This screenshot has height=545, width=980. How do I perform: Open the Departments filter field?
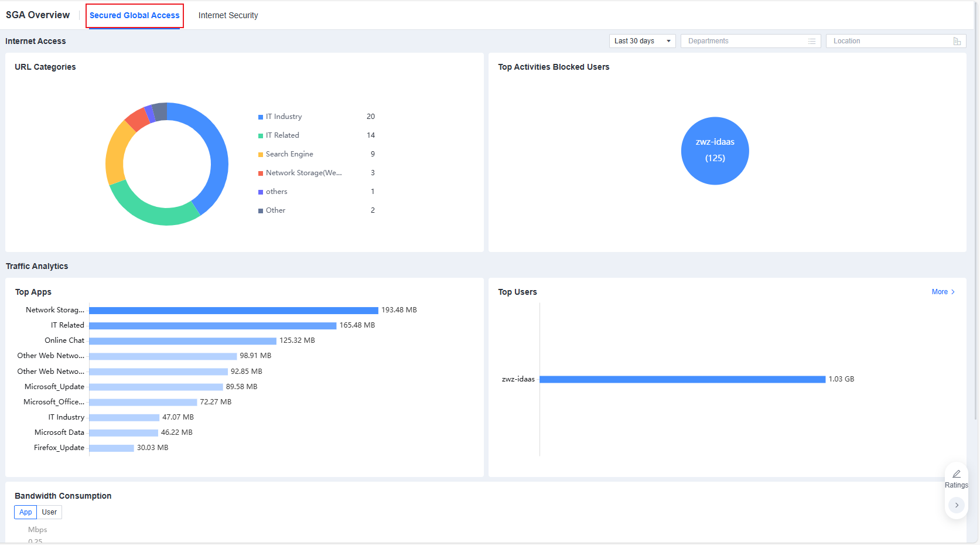(x=750, y=41)
